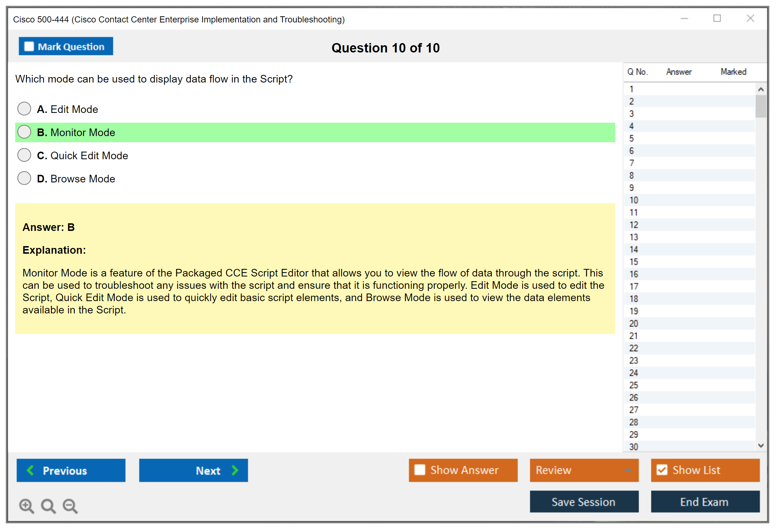Uncheck the Show List checkbox
The width and height of the screenshot is (778, 532).
pyautogui.click(x=662, y=470)
